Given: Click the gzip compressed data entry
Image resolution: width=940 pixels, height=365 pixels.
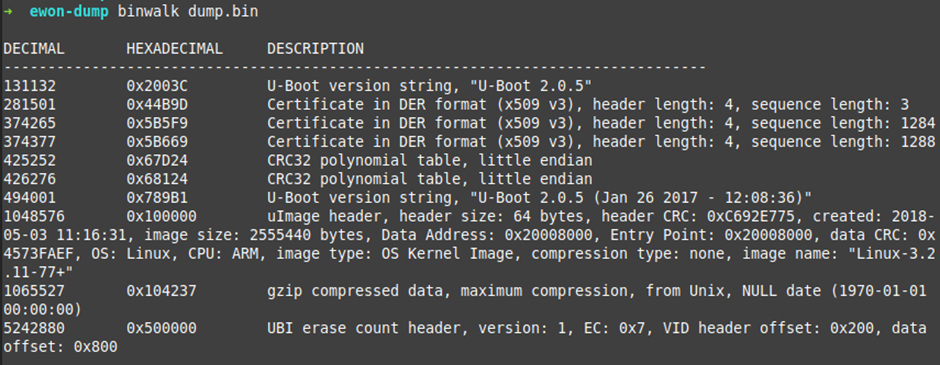Looking at the screenshot, I should pos(469,301).
